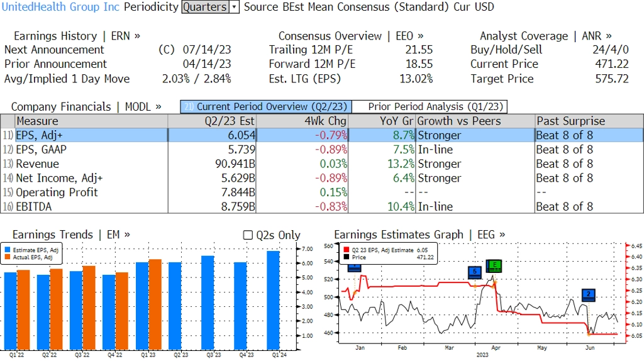This screenshot has width=644, height=361.
Task: Click the red Q2 23 EPS legend swatch
Action: (x=347, y=250)
